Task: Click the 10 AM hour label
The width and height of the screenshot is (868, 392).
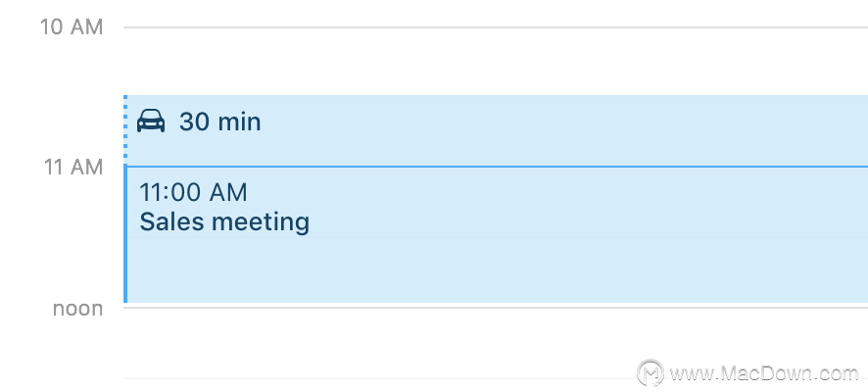Action: [x=72, y=26]
